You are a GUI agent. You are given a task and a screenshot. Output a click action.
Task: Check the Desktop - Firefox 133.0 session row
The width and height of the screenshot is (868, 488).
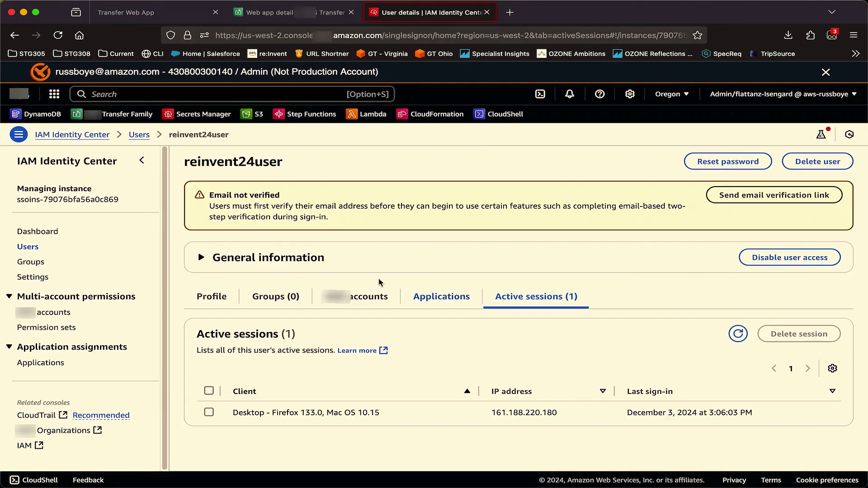(x=209, y=412)
